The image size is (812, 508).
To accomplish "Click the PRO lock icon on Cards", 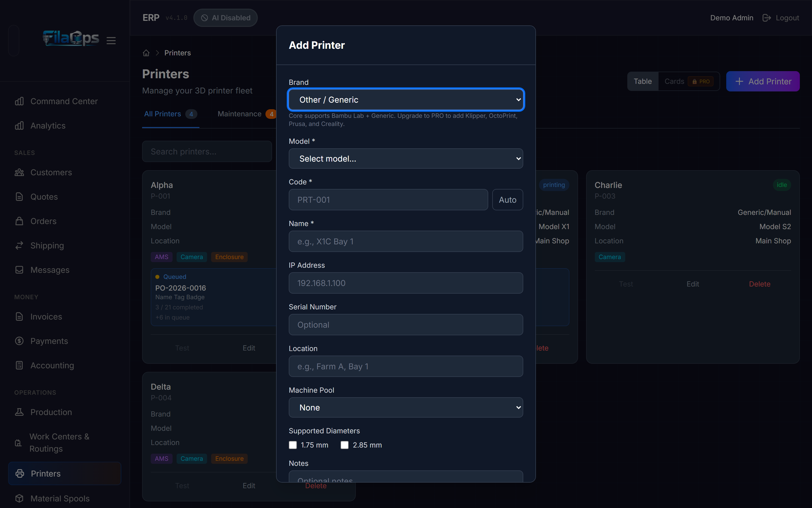I will pos(695,82).
